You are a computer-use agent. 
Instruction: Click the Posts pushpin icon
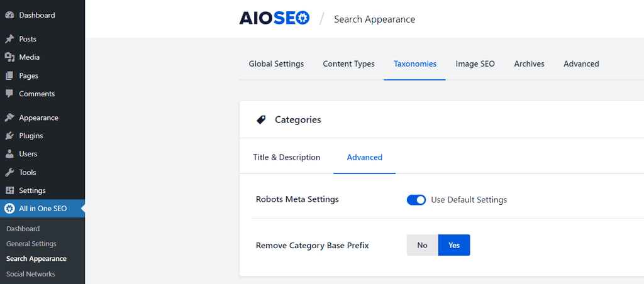coord(9,39)
